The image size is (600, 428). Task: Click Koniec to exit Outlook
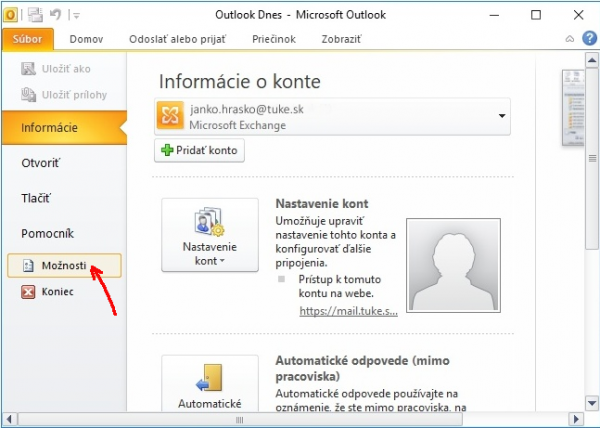pyautogui.click(x=57, y=292)
